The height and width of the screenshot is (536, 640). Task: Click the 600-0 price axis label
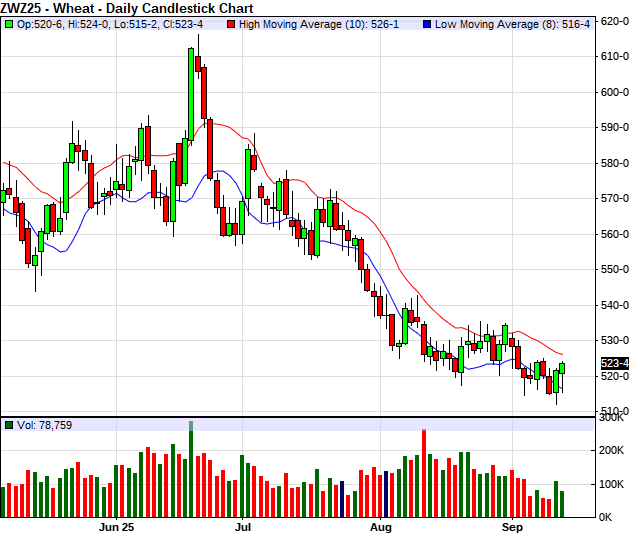click(614, 92)
